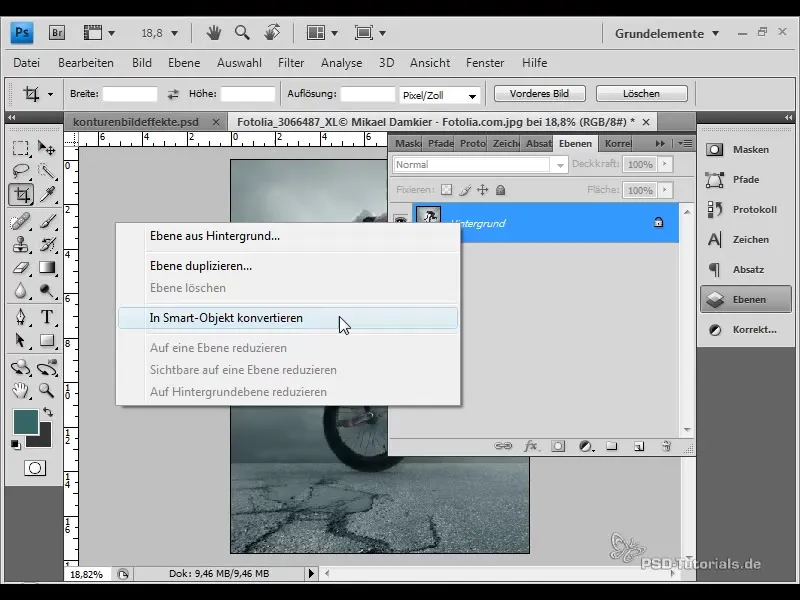The image size is (800, 600).
Task: Click the teal foreground color swatch
Action: click(25, 421)
